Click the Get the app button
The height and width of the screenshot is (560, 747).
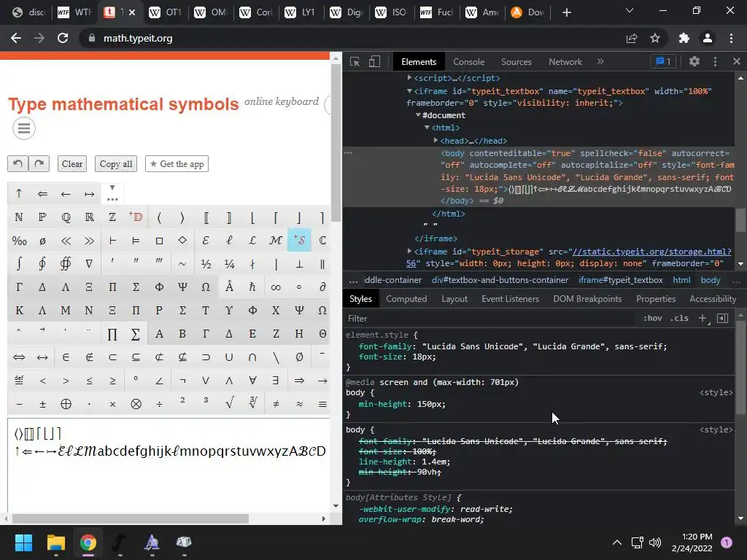click(x=177, y=164)
